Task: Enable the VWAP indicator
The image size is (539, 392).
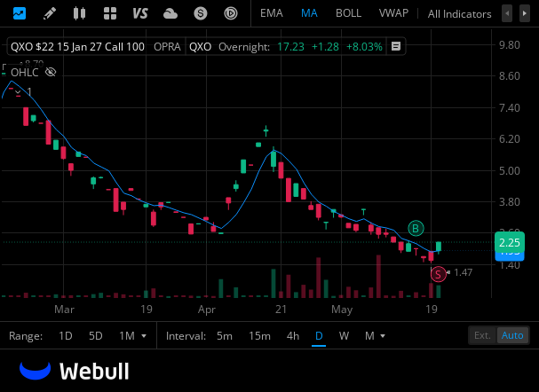Action: [393, 13]
